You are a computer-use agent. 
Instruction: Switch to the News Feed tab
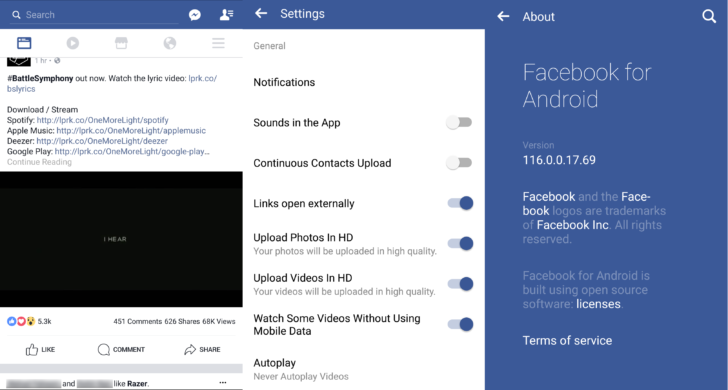tap(24, 43)
